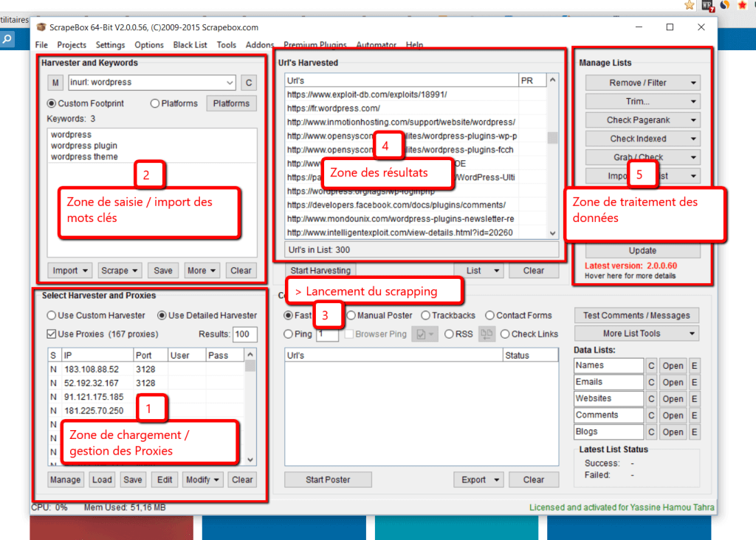Open the More List Tools dropdown
756x540 pixels.
click(x=636, y=333)
